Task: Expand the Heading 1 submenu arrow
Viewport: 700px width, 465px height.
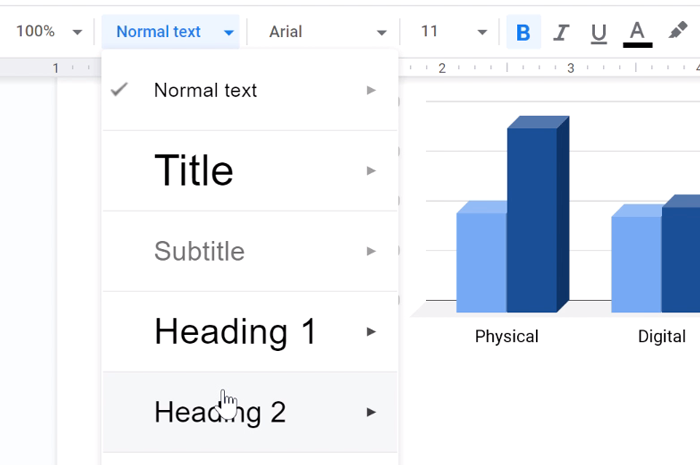Action: 371,331
